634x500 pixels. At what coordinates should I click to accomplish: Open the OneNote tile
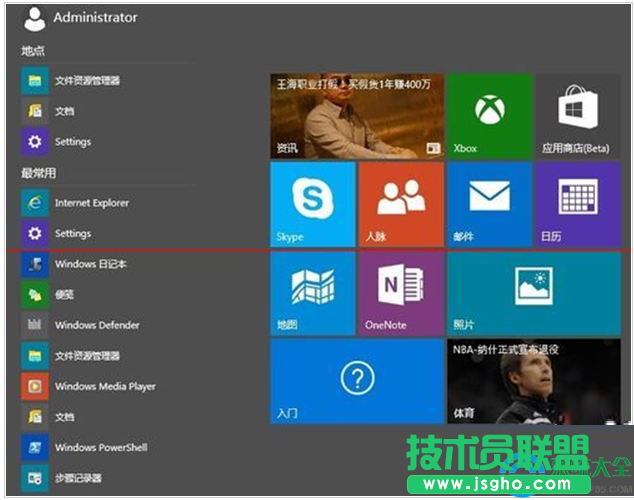tap(401, 293)
